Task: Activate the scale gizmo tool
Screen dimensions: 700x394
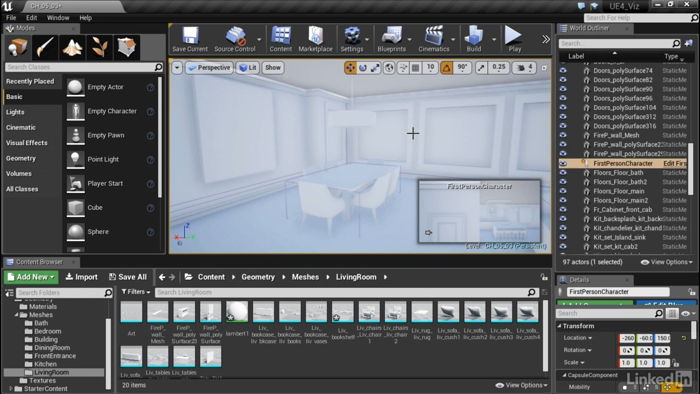Action: point(375,68)
